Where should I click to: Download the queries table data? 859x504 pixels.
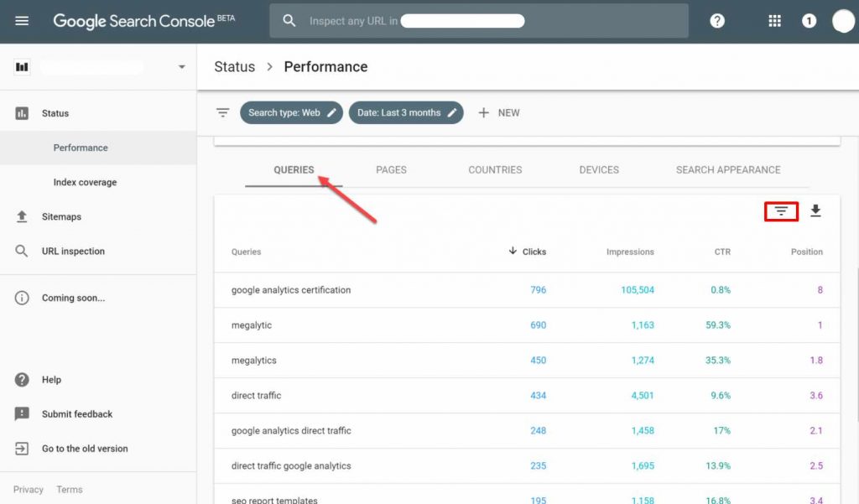(815, 211)
